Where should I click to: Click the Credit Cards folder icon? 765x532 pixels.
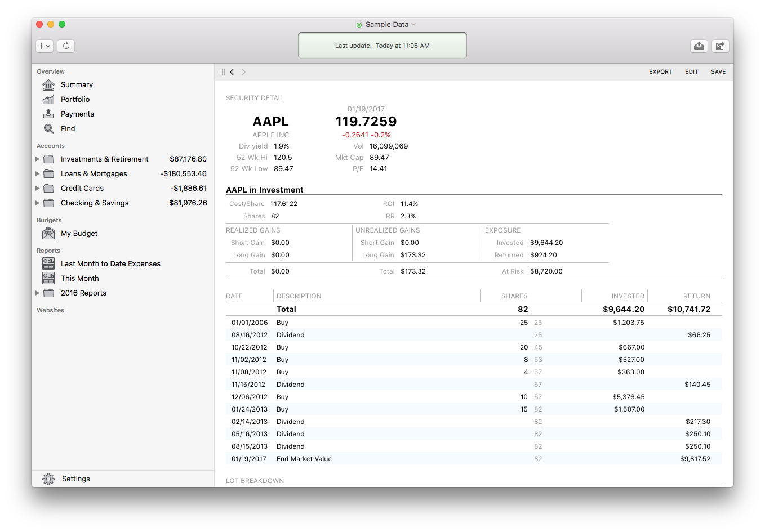click(x=49, y=189)
